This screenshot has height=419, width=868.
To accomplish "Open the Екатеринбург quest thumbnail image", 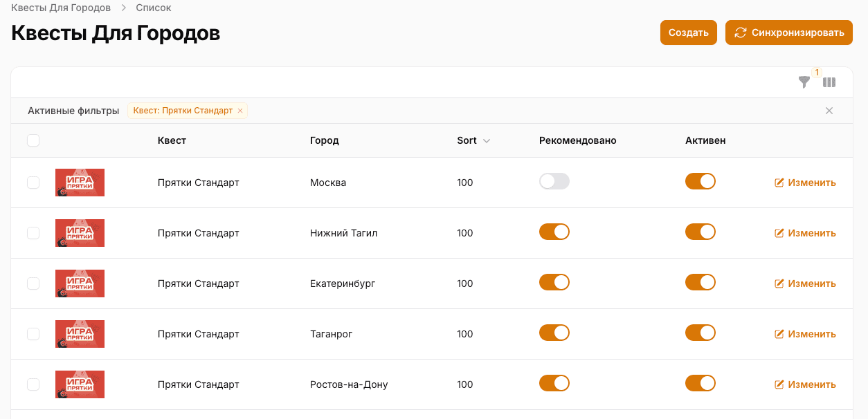I will 80,283.
